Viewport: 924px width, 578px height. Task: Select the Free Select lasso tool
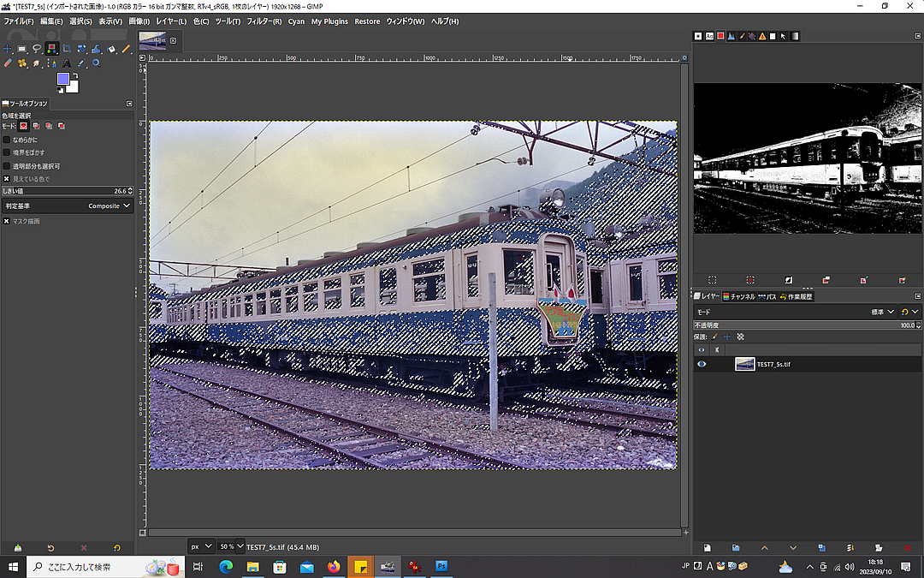click(37, 49)
